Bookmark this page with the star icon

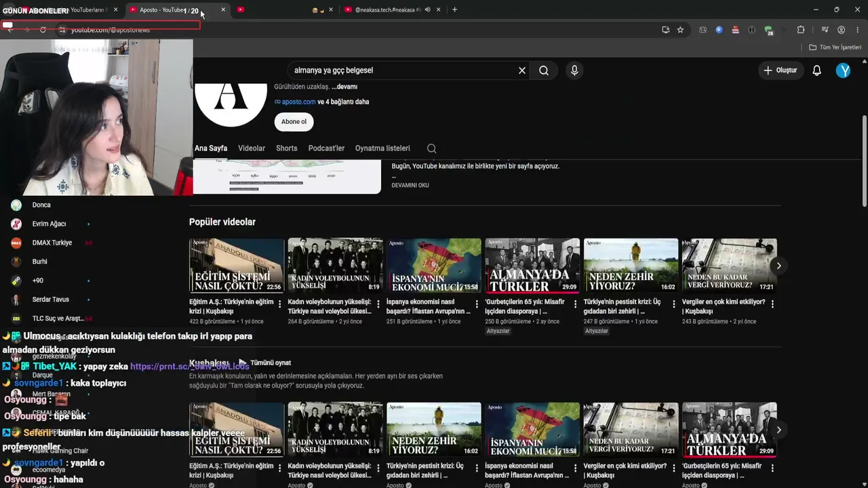click(680, 30)
